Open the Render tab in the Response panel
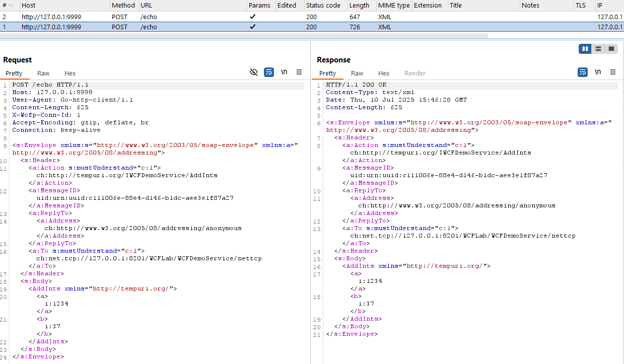This screenshot has width=624, height=364. coord(414,73)
